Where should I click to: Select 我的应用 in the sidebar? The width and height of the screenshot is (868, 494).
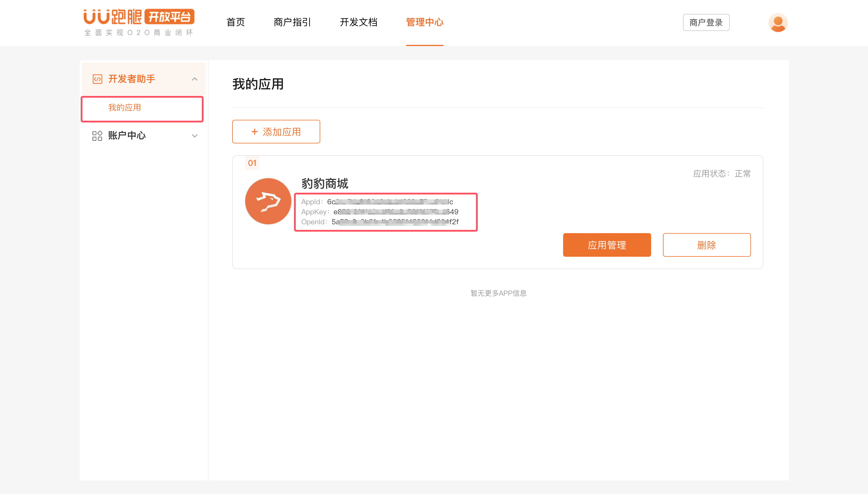tap(125, 108)
